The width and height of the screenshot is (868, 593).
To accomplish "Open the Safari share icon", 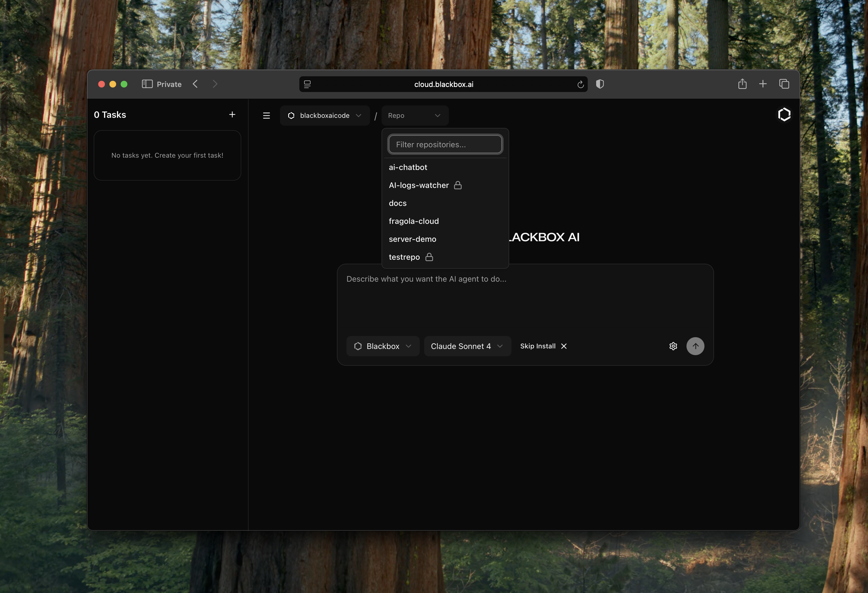I will tap(742, 84).
